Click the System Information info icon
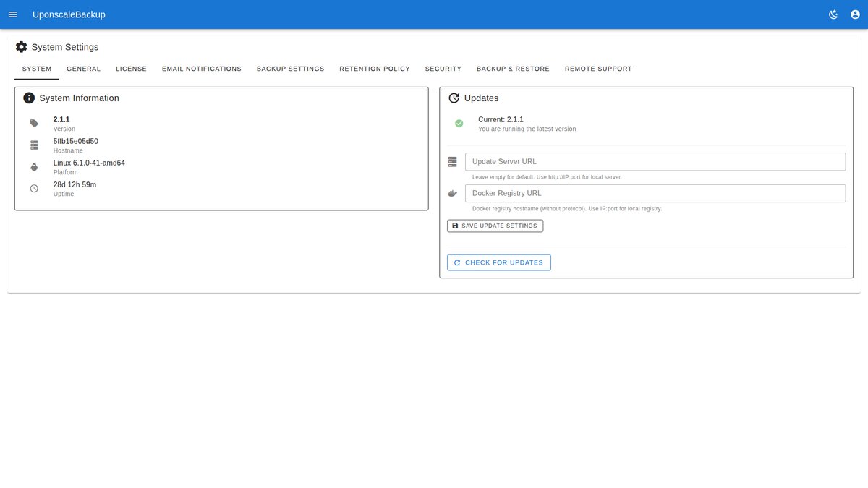Image resolution: width=868 pixels, height=488 pixels. click(x=29, y=98)
